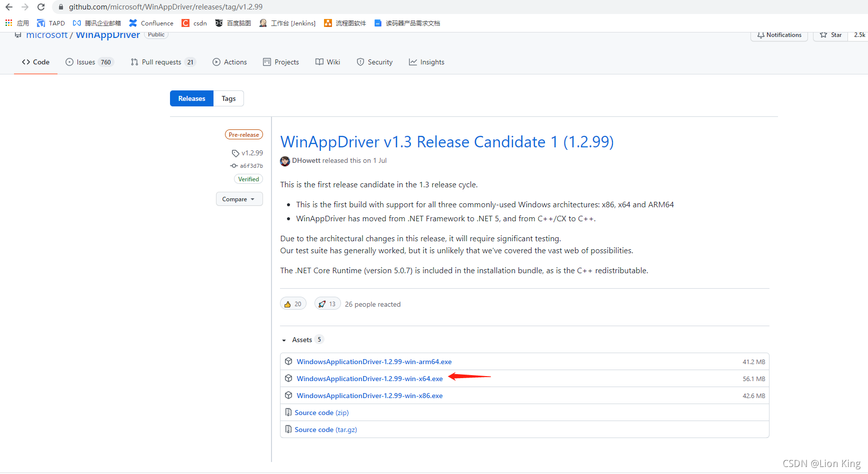
Task: Click the thumbs-up reaction with 20 votes
Action: tap(293, 304)
